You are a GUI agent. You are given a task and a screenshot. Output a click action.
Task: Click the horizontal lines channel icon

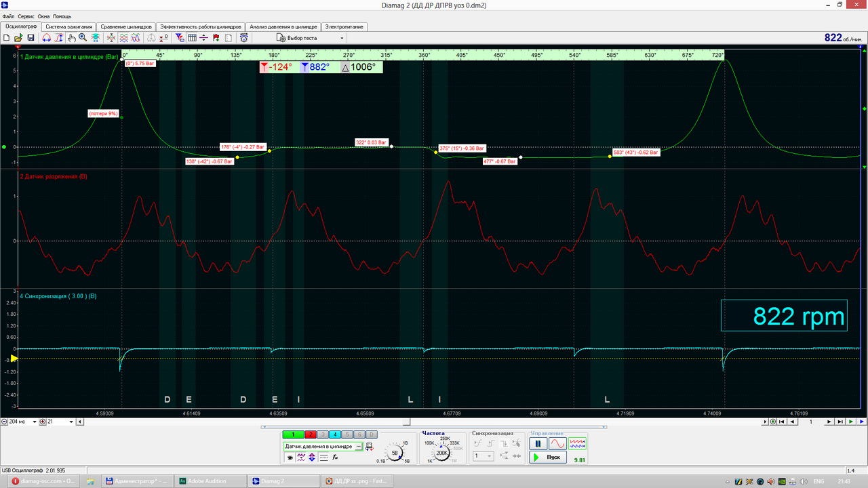(x=324, y=457)
